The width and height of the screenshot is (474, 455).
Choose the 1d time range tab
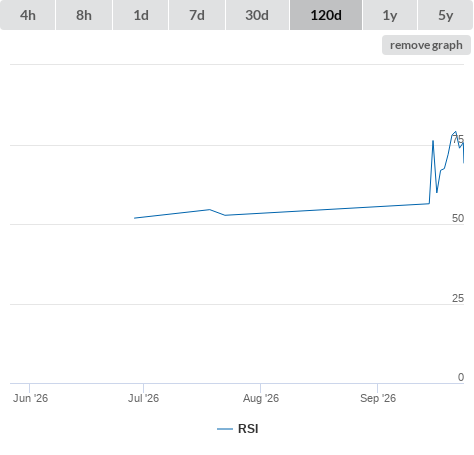point(141,15)
